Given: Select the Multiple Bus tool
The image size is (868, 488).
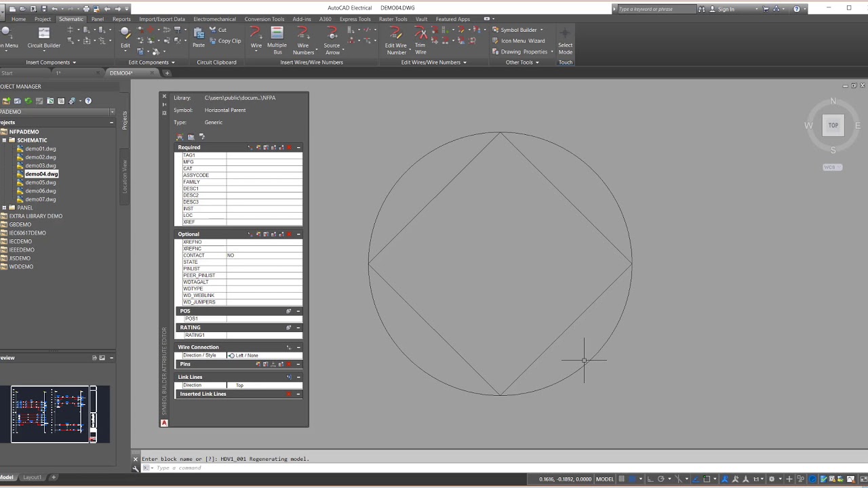Looking at the screenshot, I should point(277,41).
